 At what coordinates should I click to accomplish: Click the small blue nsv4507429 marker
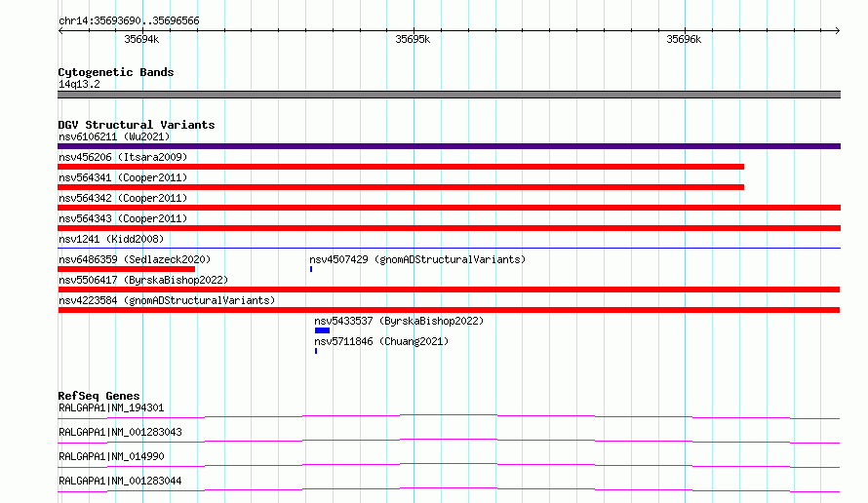(x=311, y=269)
